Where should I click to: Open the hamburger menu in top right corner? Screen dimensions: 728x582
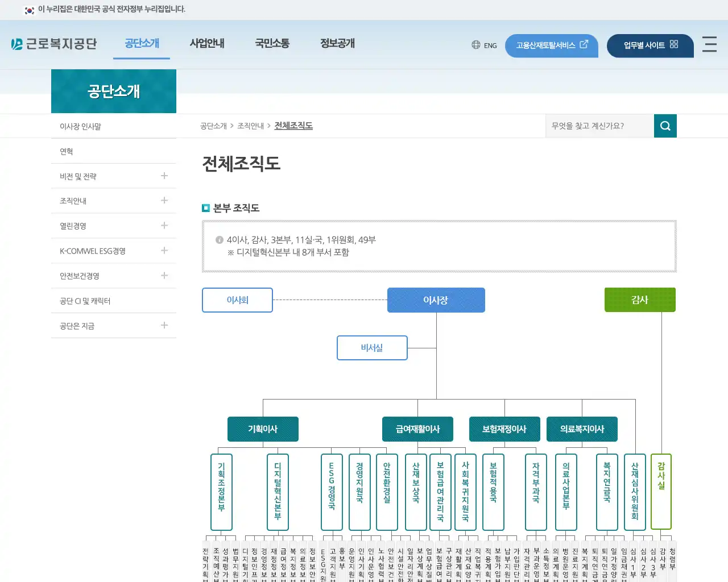click(x=709, y=45)
